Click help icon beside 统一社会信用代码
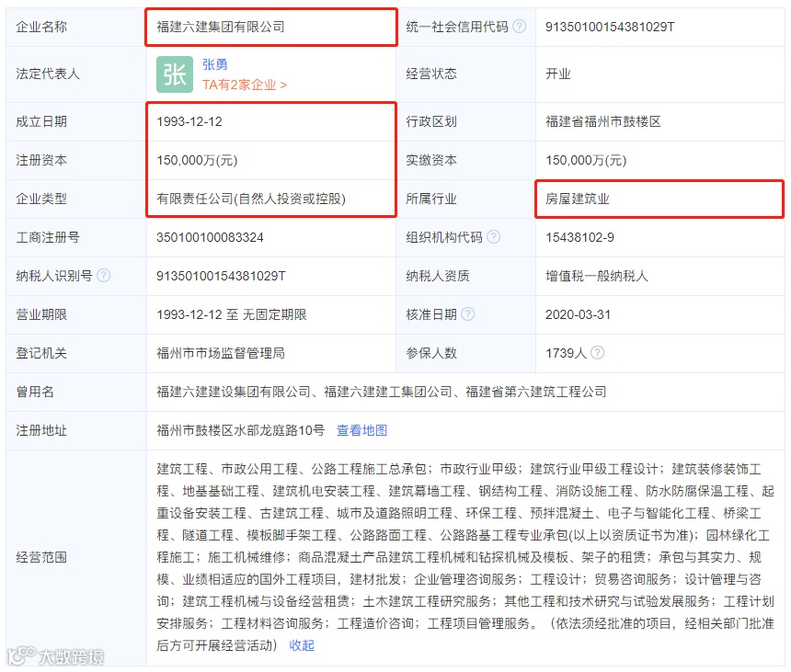This screenshot has height=672, width=791. (x=519, y=27)
